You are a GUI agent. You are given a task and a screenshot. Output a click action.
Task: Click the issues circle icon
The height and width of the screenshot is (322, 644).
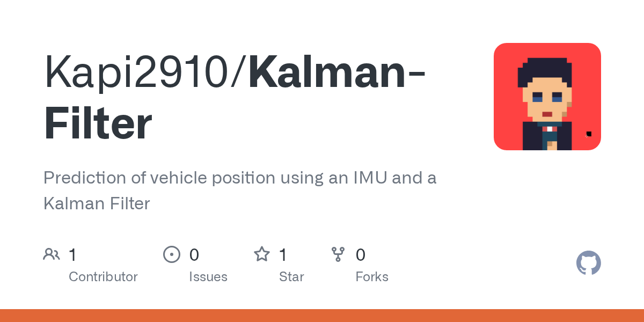tap(171, 254)
